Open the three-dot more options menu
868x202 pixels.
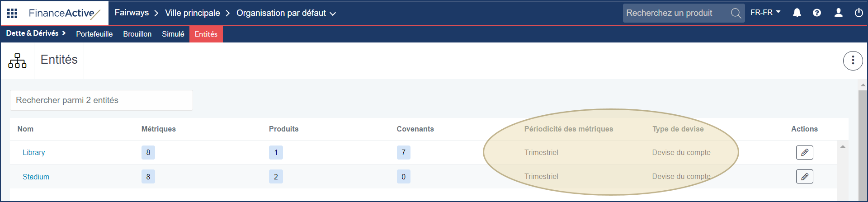[853, 61]
